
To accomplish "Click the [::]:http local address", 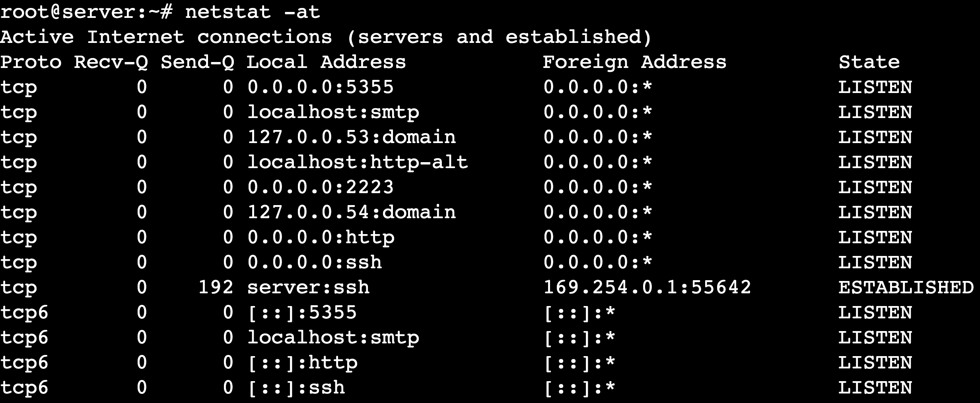I will pyautogui.click(x=302, y=362).
